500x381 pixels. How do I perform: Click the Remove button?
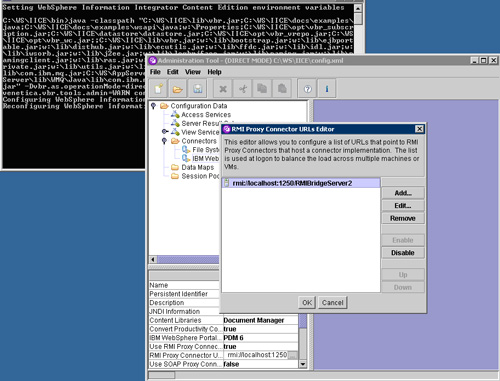(x=403, y=218)
